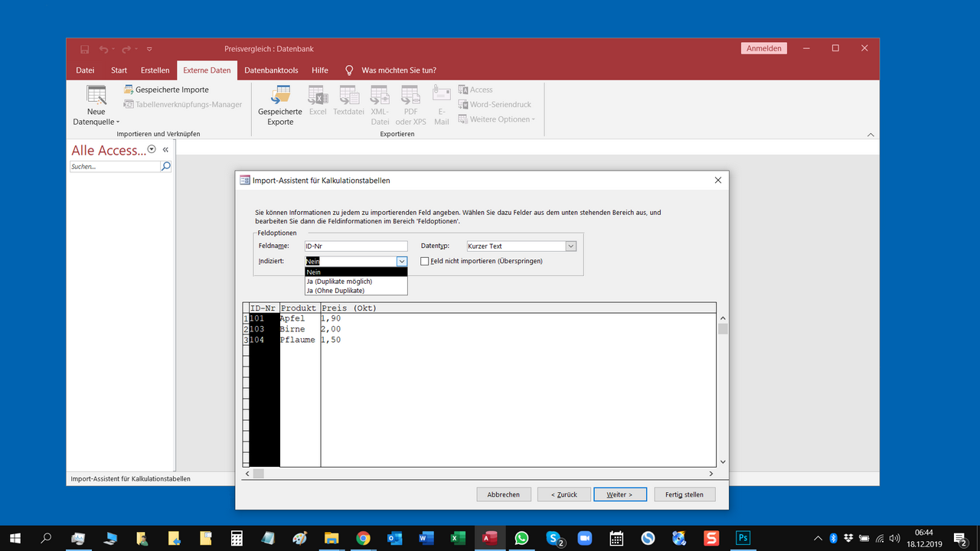Click the search magnifier in navigation pane
Viewport: 980px width, 551px height.
tap(166, 166)
